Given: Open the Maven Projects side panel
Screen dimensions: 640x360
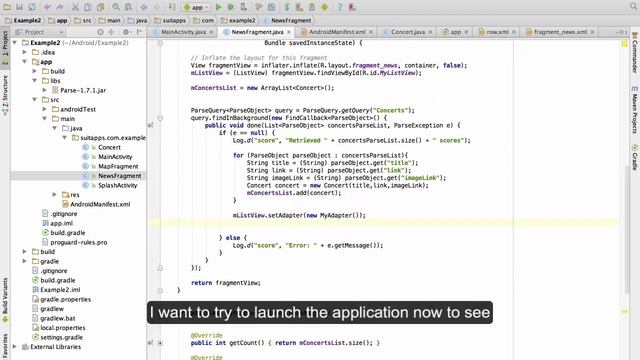Looking at the screenshot, I should pos(635,110).
